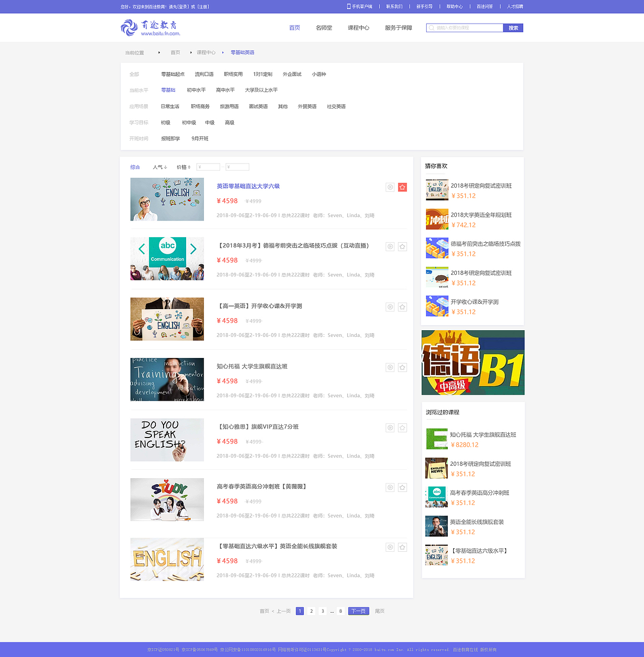Image resolution: width=644 pixels, height=657 pixels.
Task: Click the phone icon beside 手机客户端
Action: click(x=349, y=7)
